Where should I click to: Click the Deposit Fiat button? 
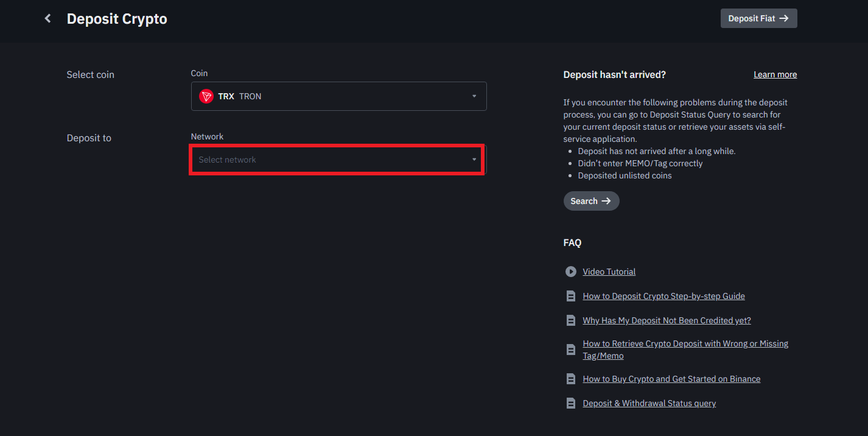point(758,18)
